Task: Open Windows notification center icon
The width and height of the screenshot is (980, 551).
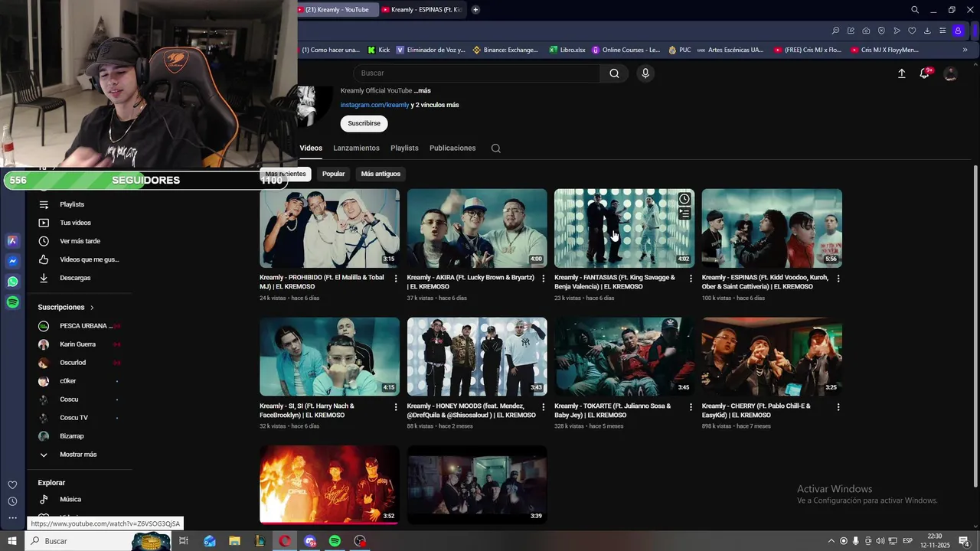Action: [x=964, y=541]
